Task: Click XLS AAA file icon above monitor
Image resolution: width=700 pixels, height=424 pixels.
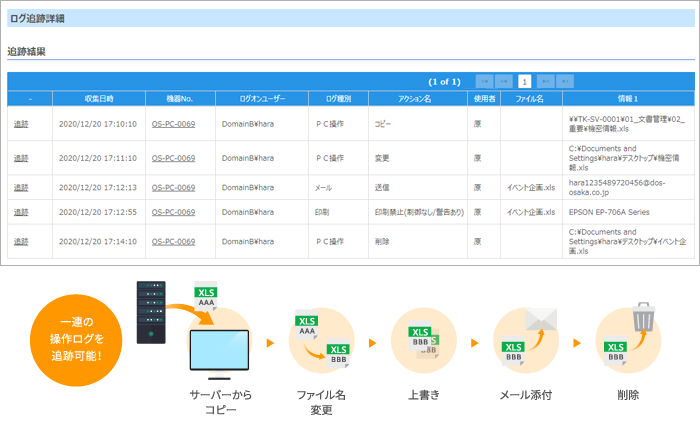Action: point(206,295)
